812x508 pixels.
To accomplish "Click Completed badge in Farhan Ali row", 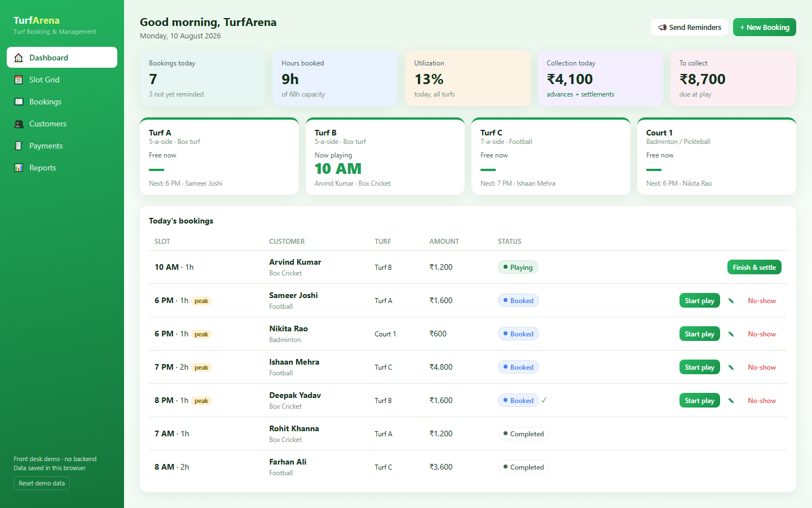I will (524, 467).
